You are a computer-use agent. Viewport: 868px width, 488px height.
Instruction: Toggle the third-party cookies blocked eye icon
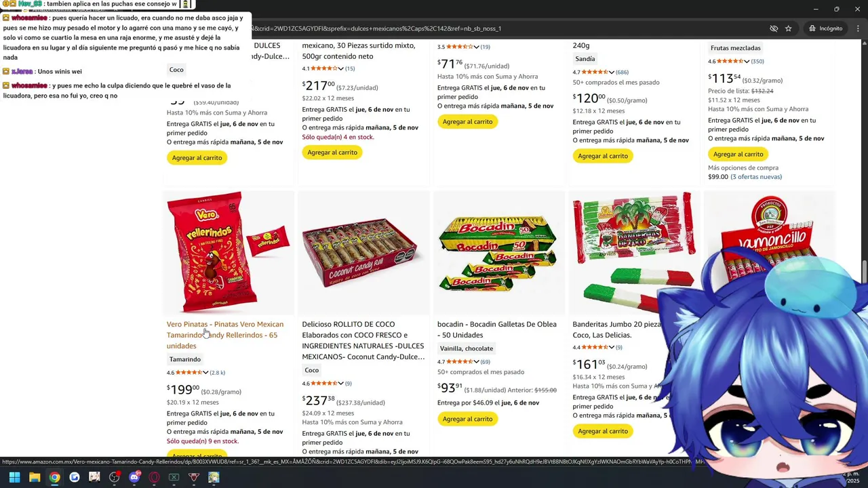pos(774,28)
